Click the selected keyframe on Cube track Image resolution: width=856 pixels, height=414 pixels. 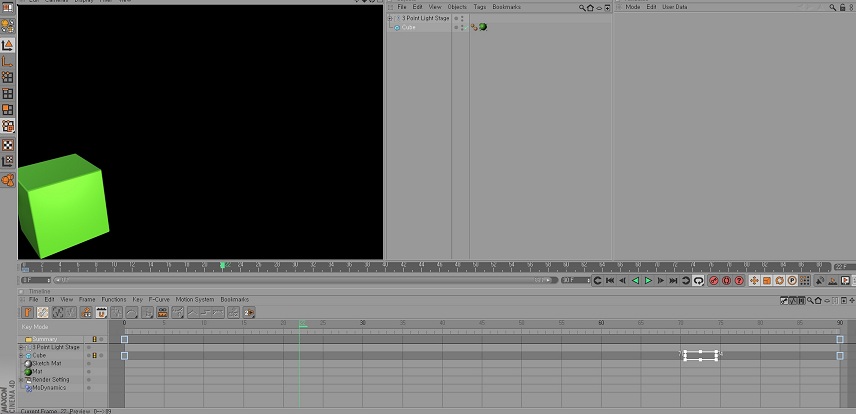(x=700, y=355)
